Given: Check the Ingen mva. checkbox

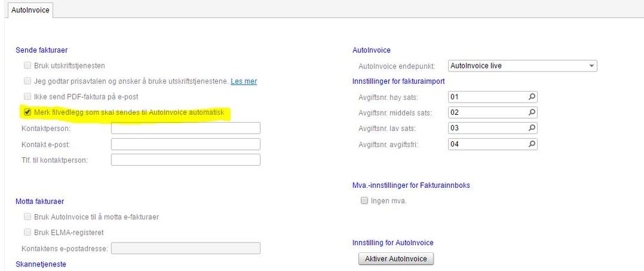Looking at the screenshot, I should click(x=364, y=201).
